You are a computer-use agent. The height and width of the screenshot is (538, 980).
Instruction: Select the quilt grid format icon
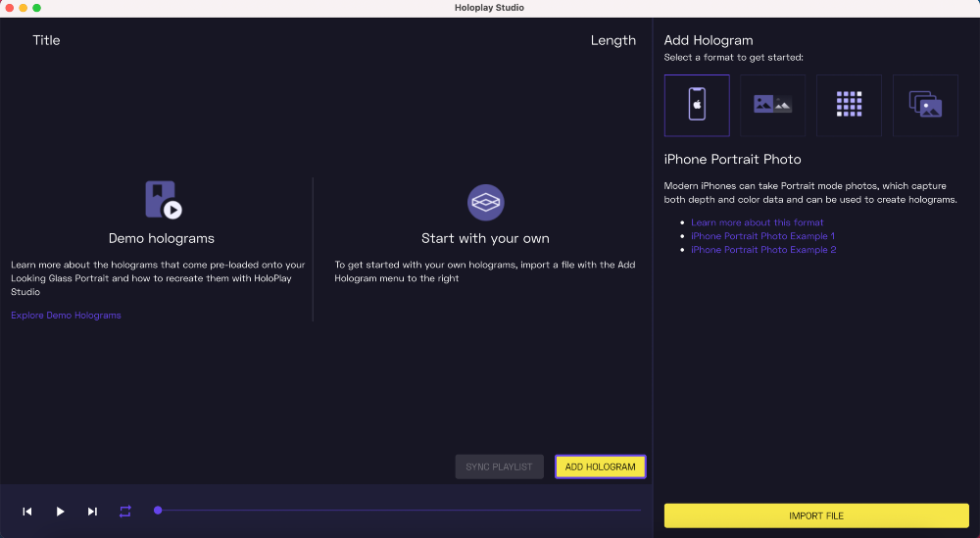pyautogui.click(x=849, y=105)
